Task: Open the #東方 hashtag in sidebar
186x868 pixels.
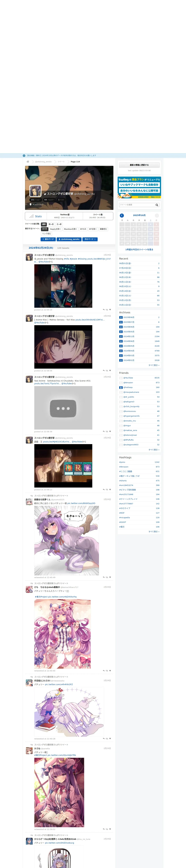Action: [x=122, y=527]
